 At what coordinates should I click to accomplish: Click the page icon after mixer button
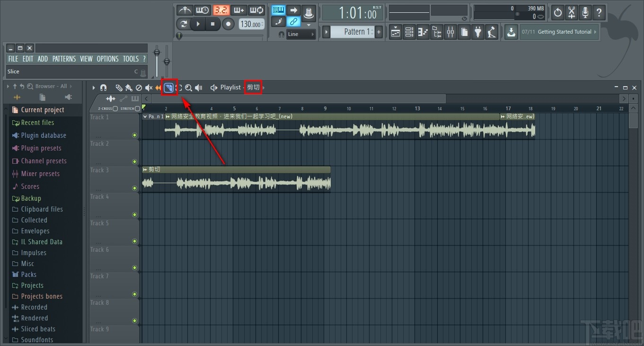tap(465, 32)
